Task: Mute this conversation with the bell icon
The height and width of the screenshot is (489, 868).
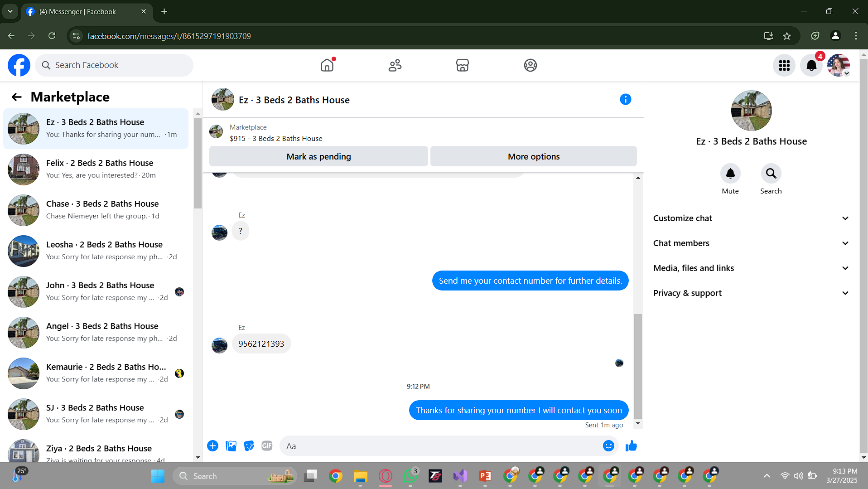Action: tap(730, 173)
